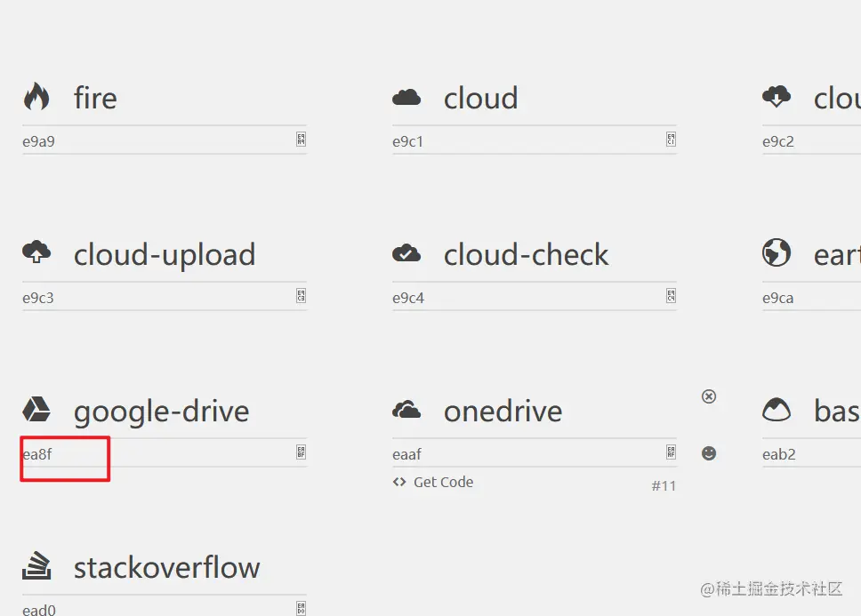
Task: Click the #11 index text under onedrive
Action: [664, 485]
